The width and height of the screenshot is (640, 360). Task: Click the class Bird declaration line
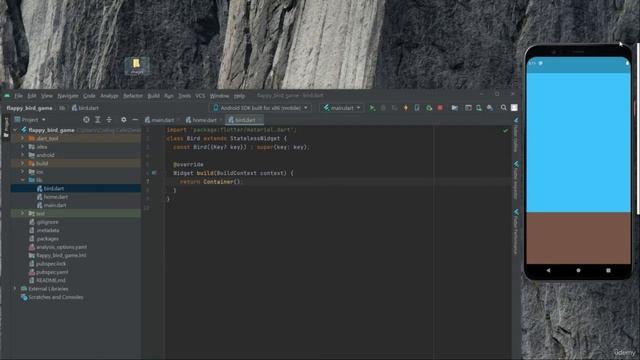coord(227,138)
